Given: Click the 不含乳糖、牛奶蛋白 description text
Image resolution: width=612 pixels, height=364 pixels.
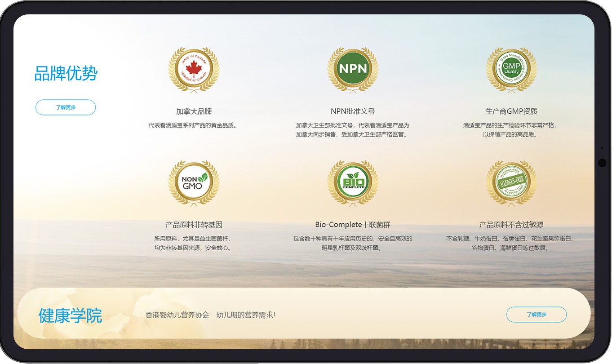Looking at the screenshot, I should point(510,243).
